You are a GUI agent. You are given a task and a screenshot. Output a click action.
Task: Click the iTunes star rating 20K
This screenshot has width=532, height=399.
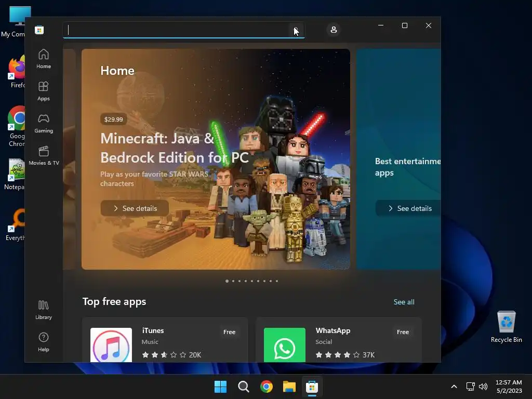(x=171, y=355)
